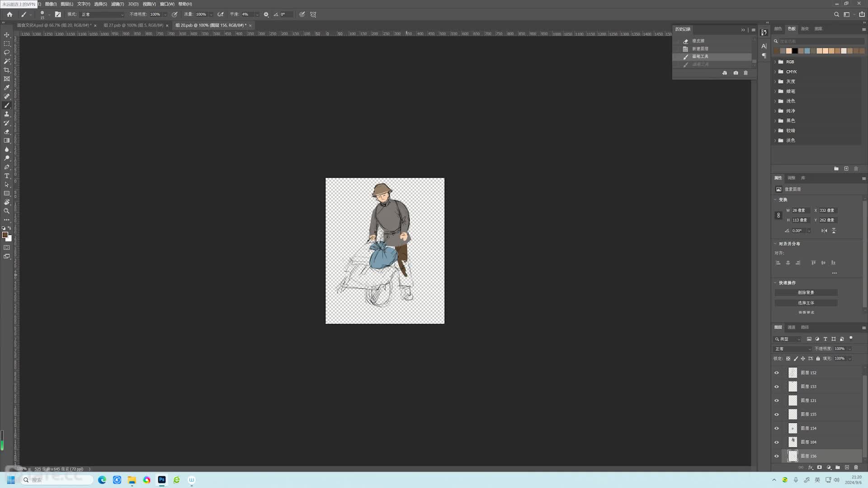Collapse the 变换 section

click(775, 200)
